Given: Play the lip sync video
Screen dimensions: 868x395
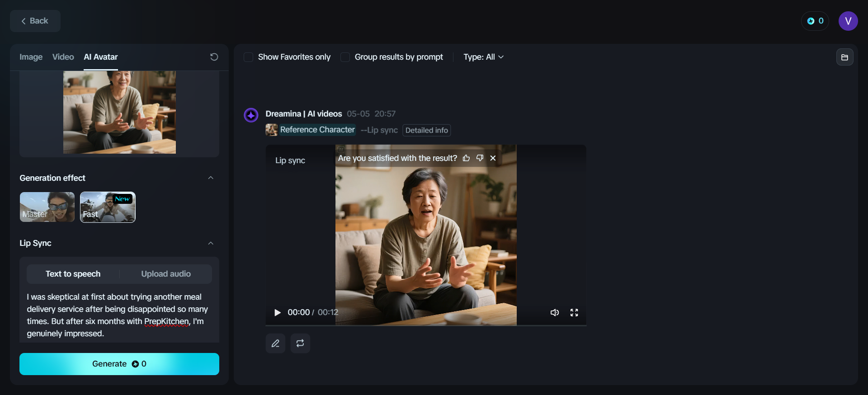Looking at the screenshot, I should pyautogui.click(x=278, y=312).
